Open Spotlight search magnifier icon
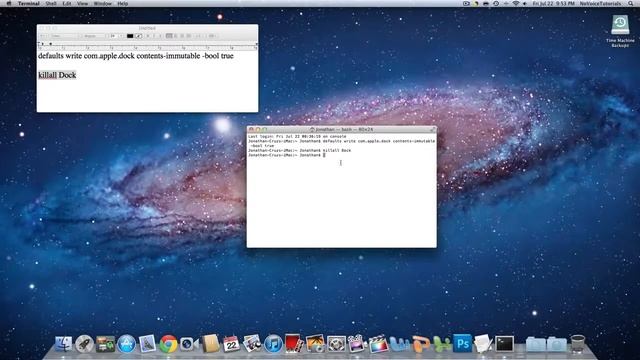Viewport: 640px width, 360px height. tap(631, 3)
